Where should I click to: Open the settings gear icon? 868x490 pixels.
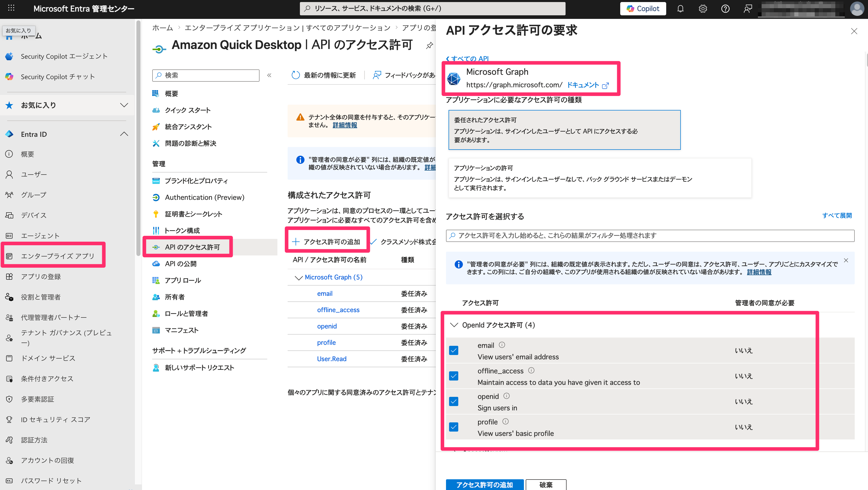coord(702,9)
